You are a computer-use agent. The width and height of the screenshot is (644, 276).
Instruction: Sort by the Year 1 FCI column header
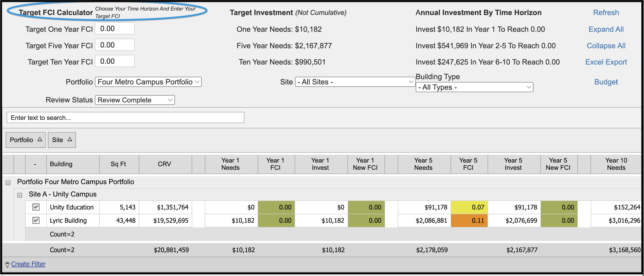276,164
